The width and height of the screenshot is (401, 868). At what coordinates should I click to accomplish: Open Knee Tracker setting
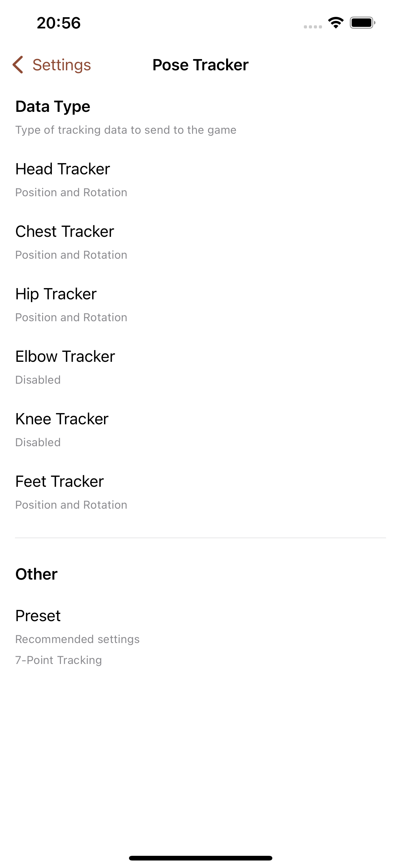[x=200, y=429]
